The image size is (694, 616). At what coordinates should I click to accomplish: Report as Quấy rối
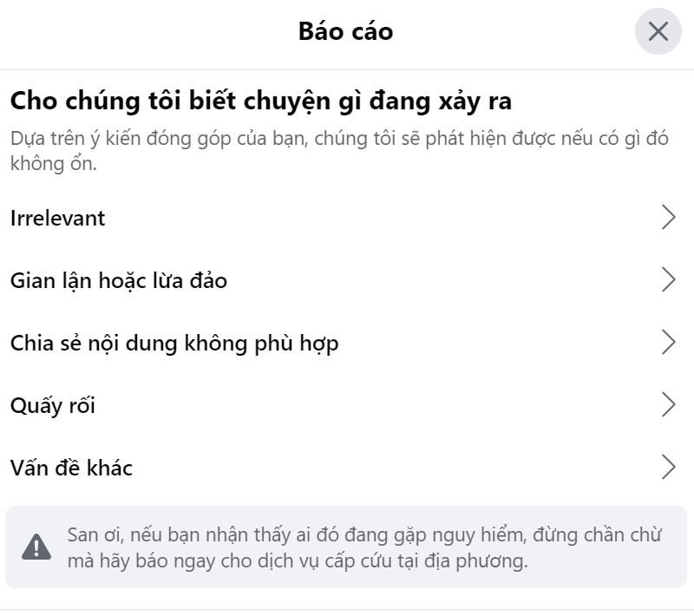[x=53, y=405]
